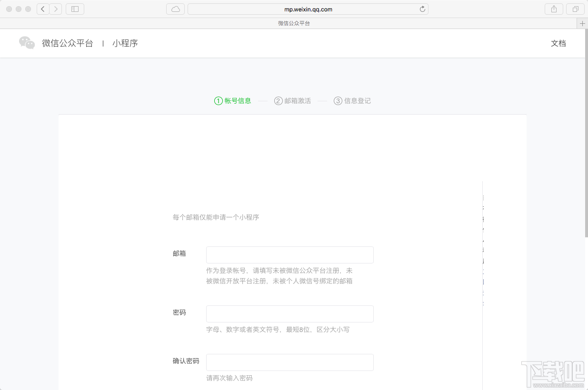
Task: Open the Share menu icon
Action: click(554, 9)
